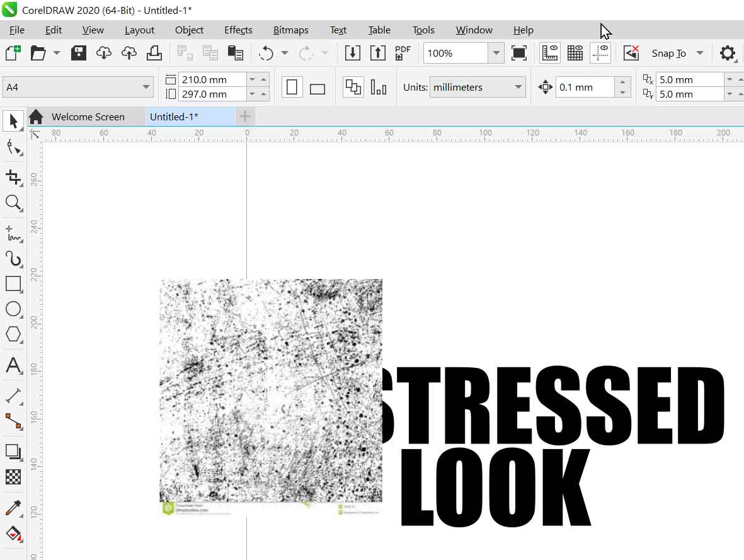
Task: Select the Parallel Dimension tool
Action: click(x=13, y=396)
